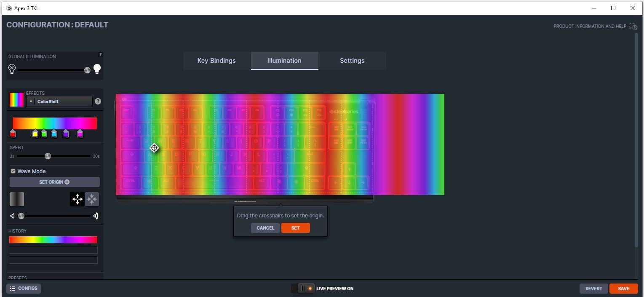Click the third empty History slot

click(x=53, y=260)
